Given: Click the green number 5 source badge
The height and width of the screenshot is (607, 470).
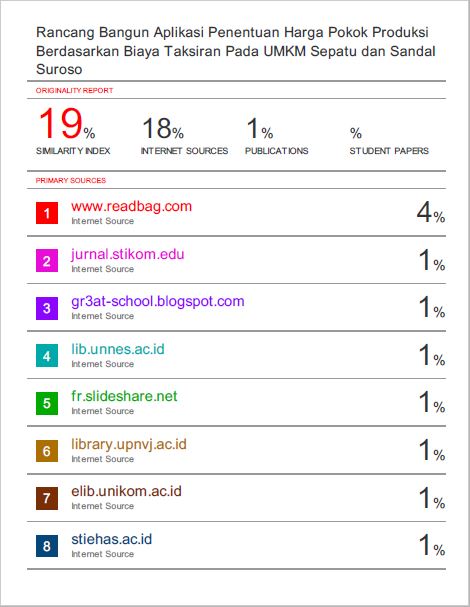Looking at the screenshot, I should pos(47,403).
